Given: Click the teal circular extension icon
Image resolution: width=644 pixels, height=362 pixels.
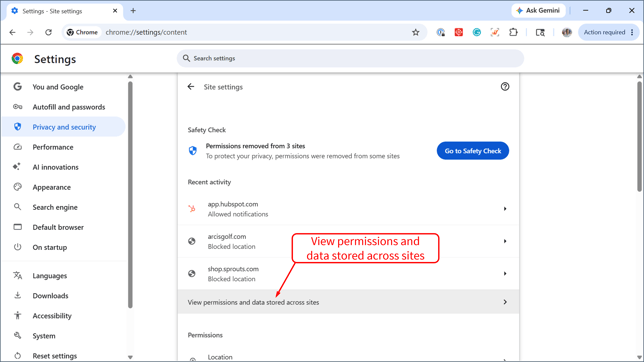Looking at the screenshot, I should 477,32.
